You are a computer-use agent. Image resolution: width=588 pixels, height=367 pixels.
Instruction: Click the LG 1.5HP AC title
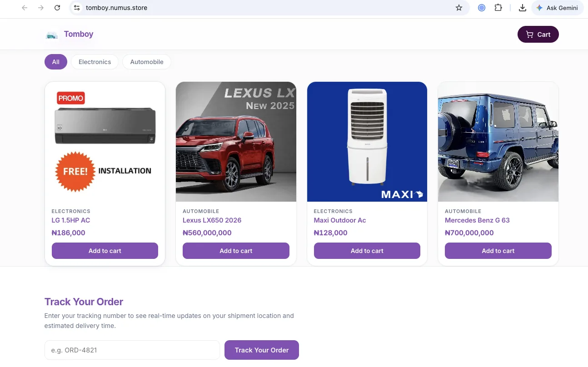click(71, 220)
